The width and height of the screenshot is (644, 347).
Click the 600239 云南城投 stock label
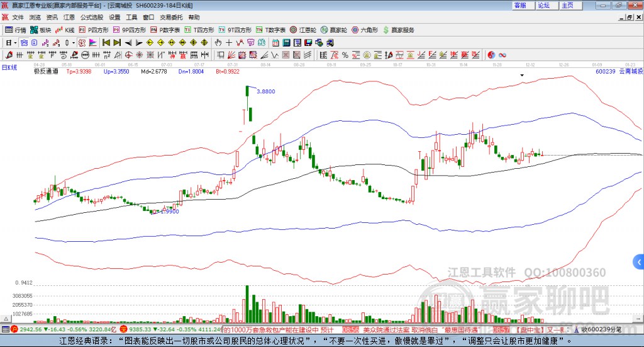coord(619,71)
